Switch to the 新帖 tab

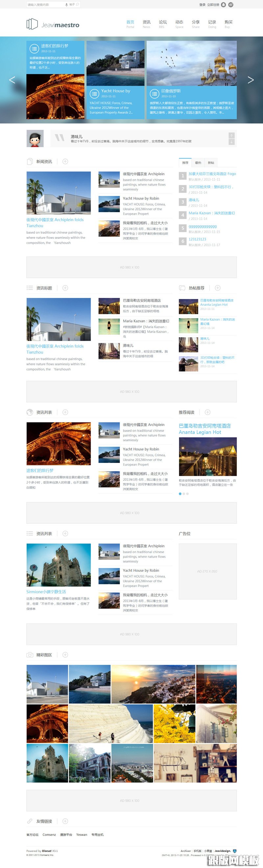[x=211, y=163]
